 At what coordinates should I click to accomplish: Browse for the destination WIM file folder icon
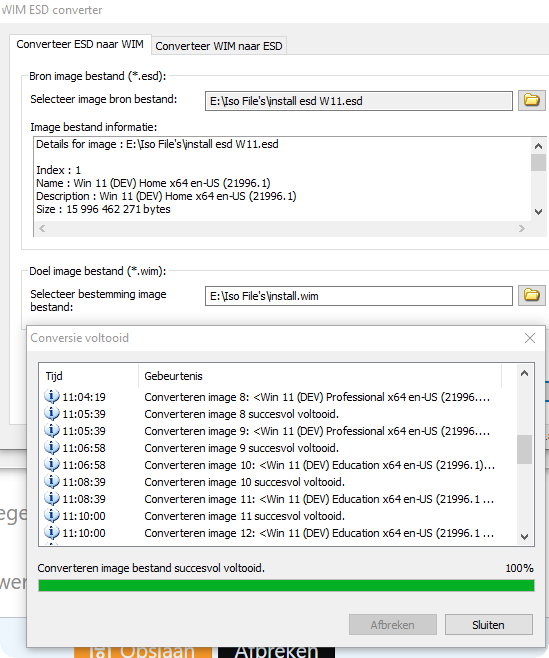[x=531, y=295]
